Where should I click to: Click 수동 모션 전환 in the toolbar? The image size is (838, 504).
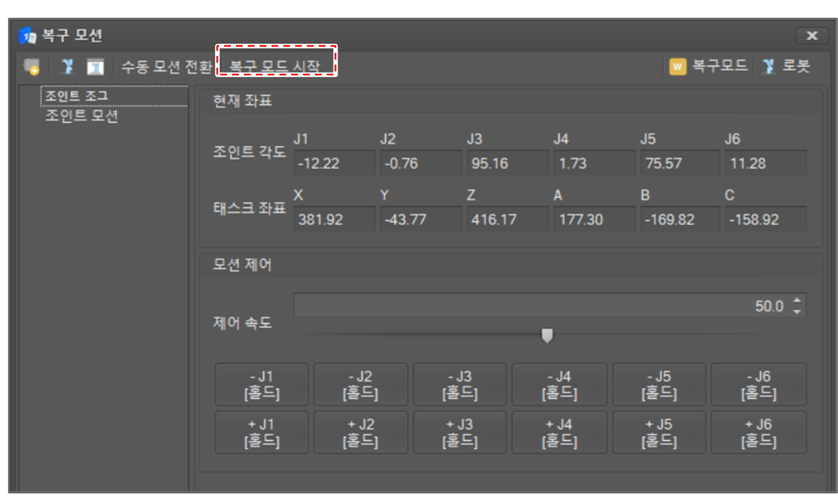166,67
